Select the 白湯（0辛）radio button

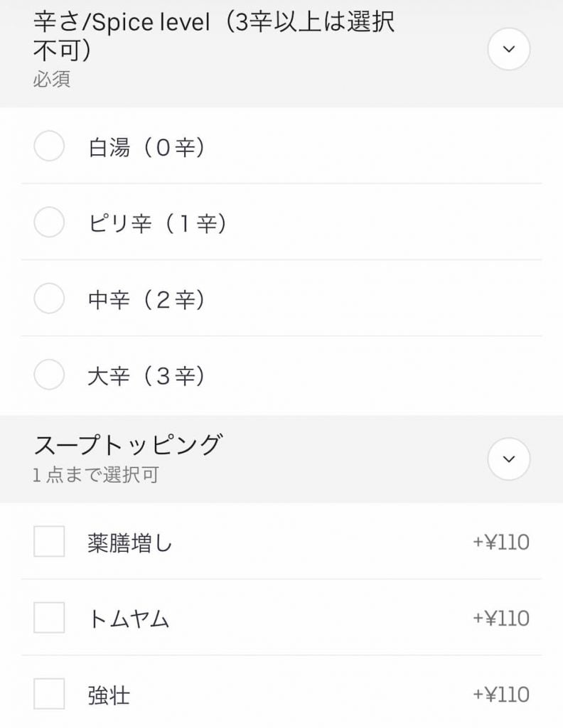tap(49, 147)
